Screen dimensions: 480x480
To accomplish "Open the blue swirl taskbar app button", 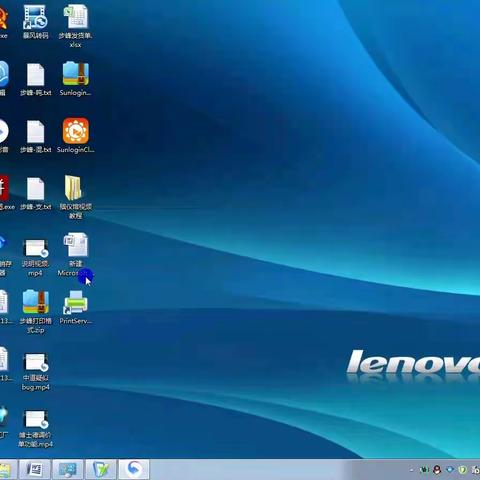I will click(x=134, y=469).
